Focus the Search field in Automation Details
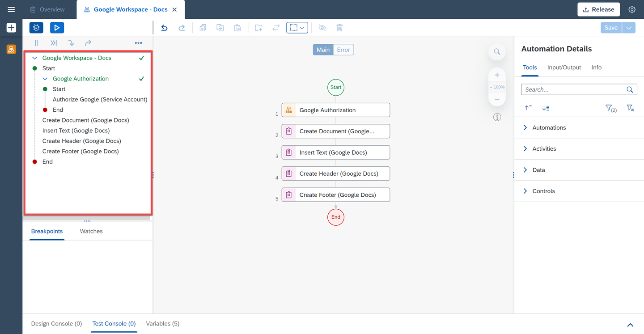Viewport: 644px width, 334px height. pyautogui.click(x=579, y=89)
